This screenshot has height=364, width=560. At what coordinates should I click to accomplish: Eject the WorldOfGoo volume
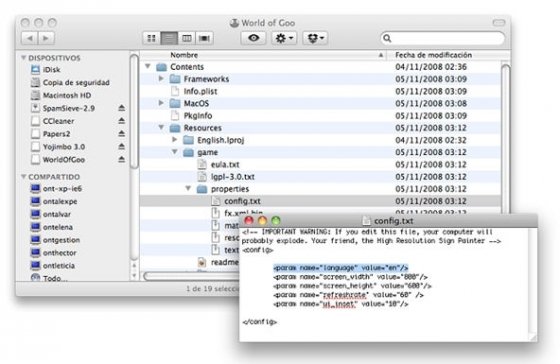coord(121,159)
